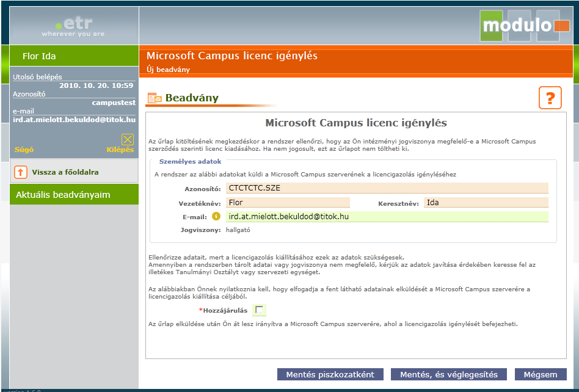Screen dimensions: 579x392
Task: Open the Súgó help link
Action: coord(24,150)
